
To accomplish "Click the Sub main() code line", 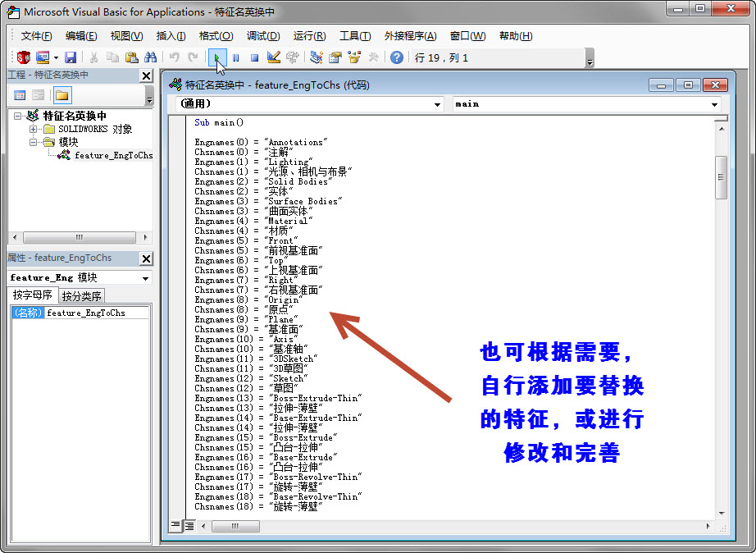I will (219, 122).
